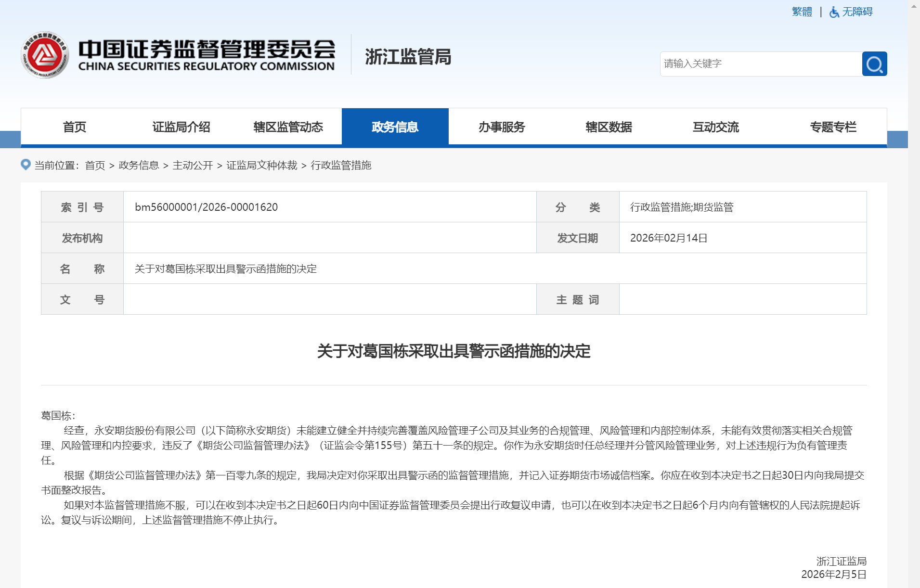This screenshot has width=920, height=588.
Task: Open 证监局文种体裁 breadcrumb link
Action: pyautogui.click(x=262, y=166)
